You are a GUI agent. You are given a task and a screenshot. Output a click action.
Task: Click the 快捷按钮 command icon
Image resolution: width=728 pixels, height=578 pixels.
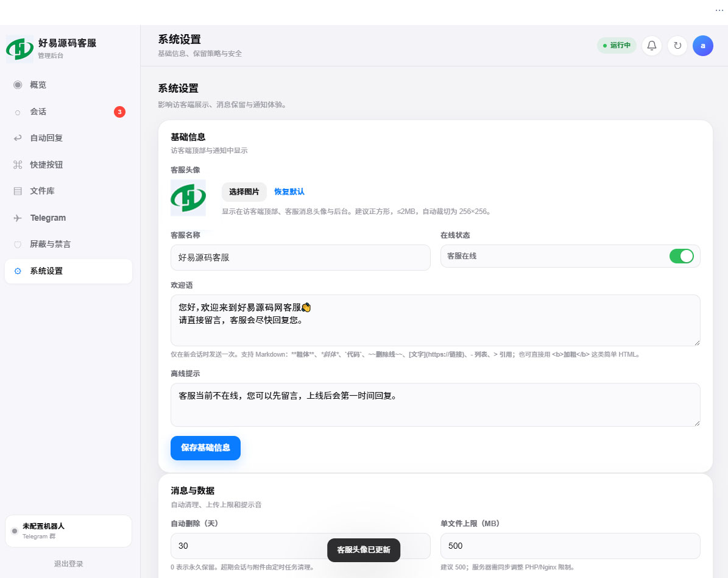(x=18, y=165)
